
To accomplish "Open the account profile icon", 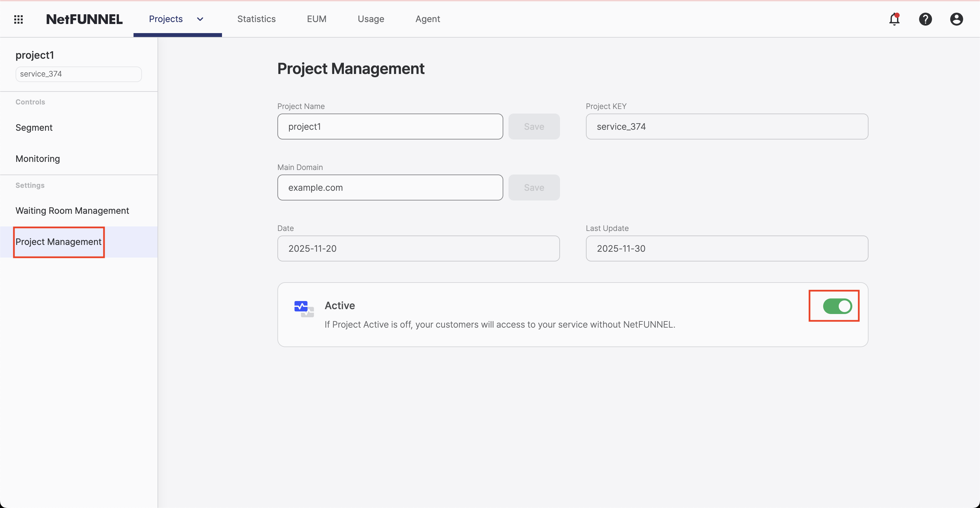I will [x=956, y=19].
